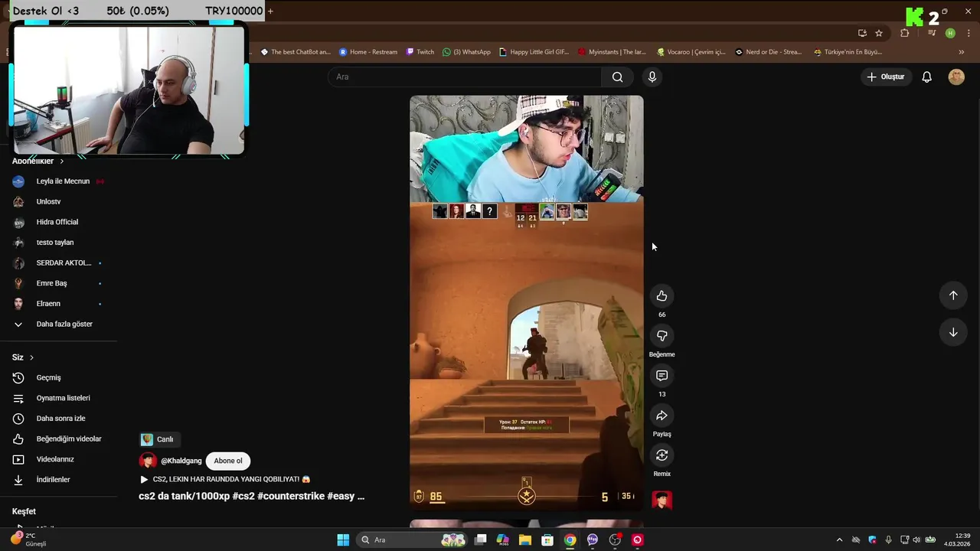Open Nerd or Die bookmark

[x=769, y=52]
